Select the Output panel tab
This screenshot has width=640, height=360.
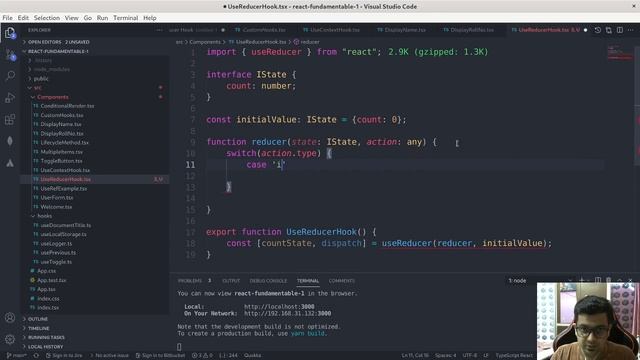click(231, 281)
